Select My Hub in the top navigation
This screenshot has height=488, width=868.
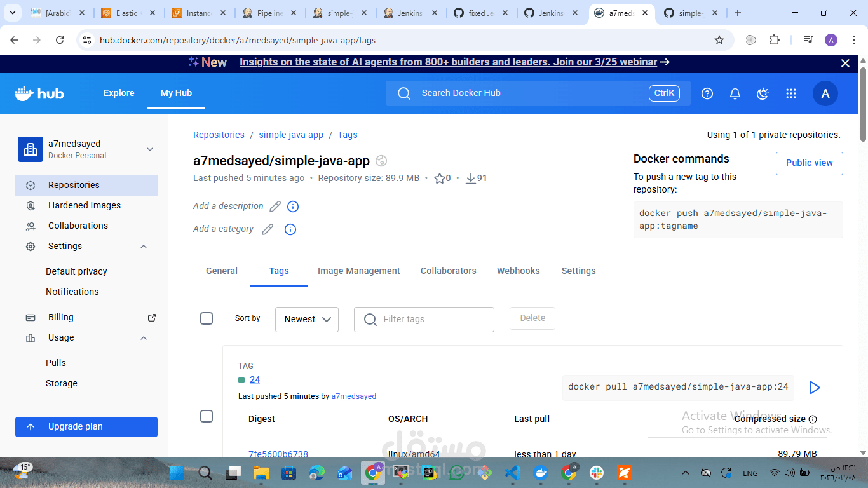point(176,93)
